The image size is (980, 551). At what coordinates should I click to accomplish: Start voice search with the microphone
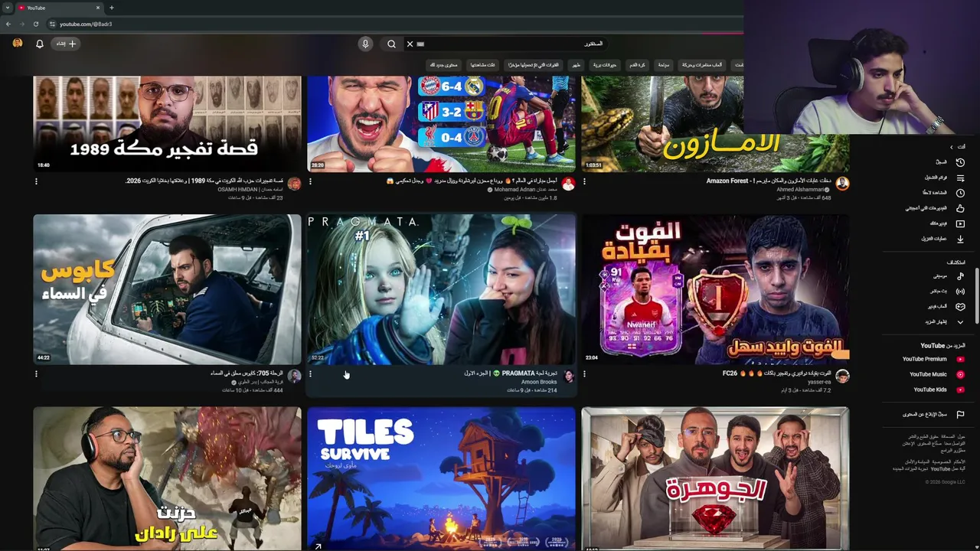pos(365,44)
